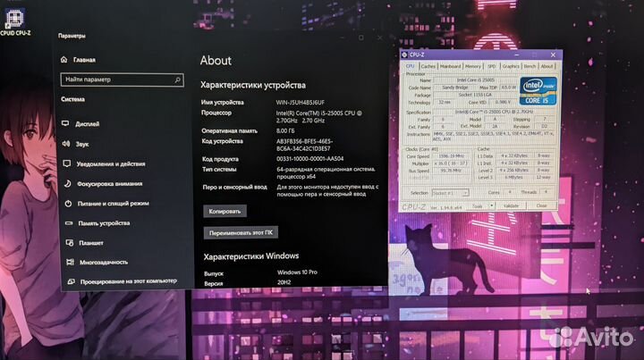Click the Tools button in CPU-Z
644x360 pixels.
(478, 205)
